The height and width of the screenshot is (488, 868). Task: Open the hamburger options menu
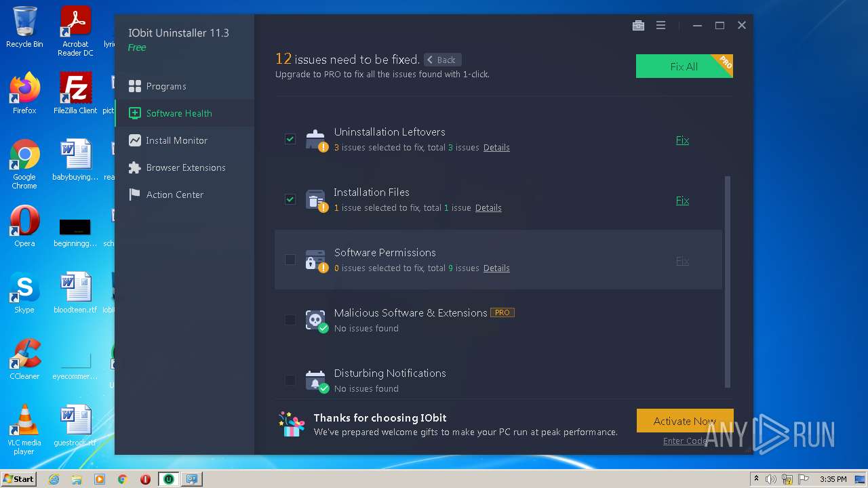pos(660,26)
